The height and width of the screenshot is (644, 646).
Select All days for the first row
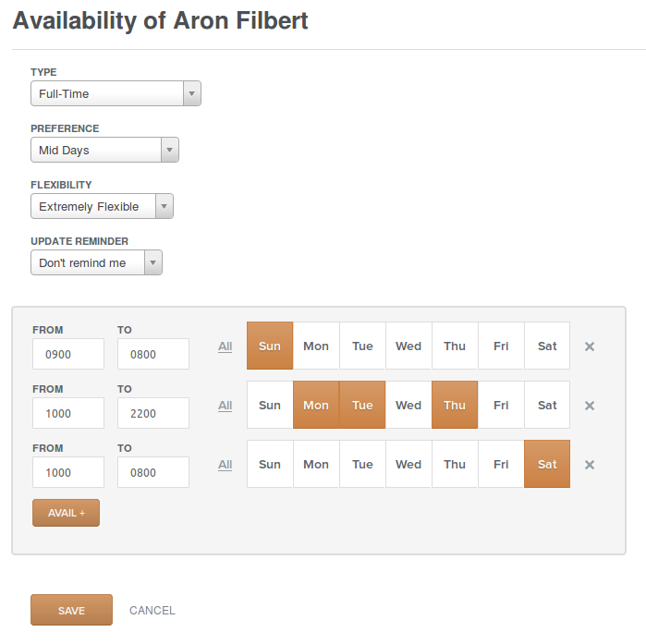pyautogui.click(x=225, y=346)
